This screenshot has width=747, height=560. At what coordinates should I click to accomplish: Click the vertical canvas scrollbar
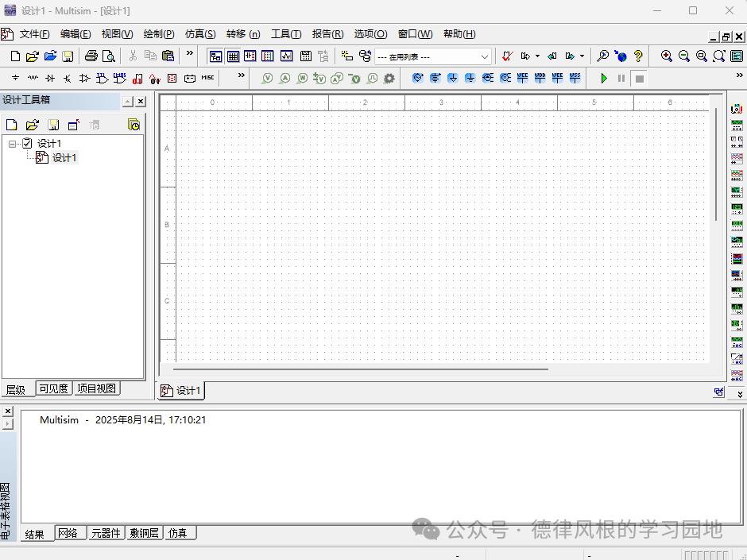click(x=716, y=164)
